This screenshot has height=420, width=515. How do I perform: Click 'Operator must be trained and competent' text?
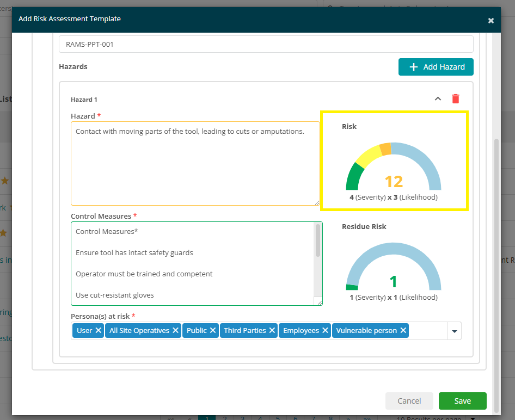(144, 274)
